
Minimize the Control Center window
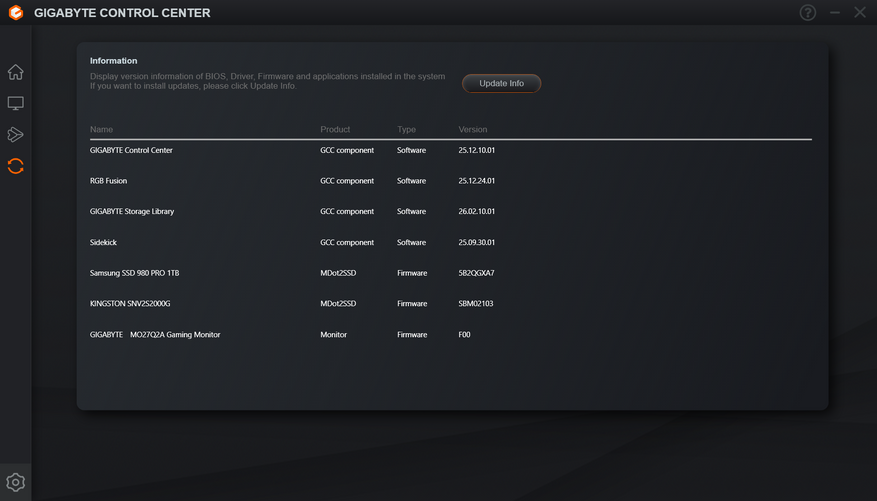[x=835, y=13]
